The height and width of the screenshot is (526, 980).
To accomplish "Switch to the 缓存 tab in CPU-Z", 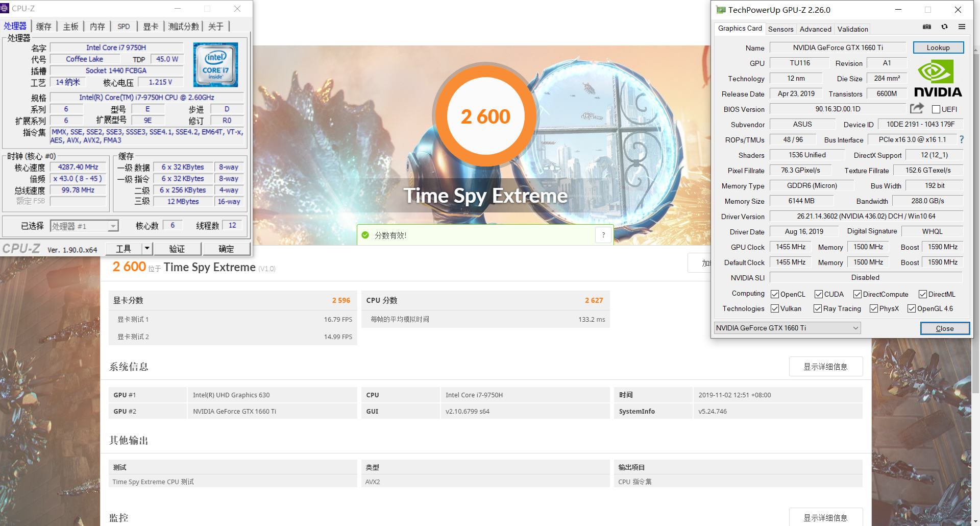I will (44, 27).
